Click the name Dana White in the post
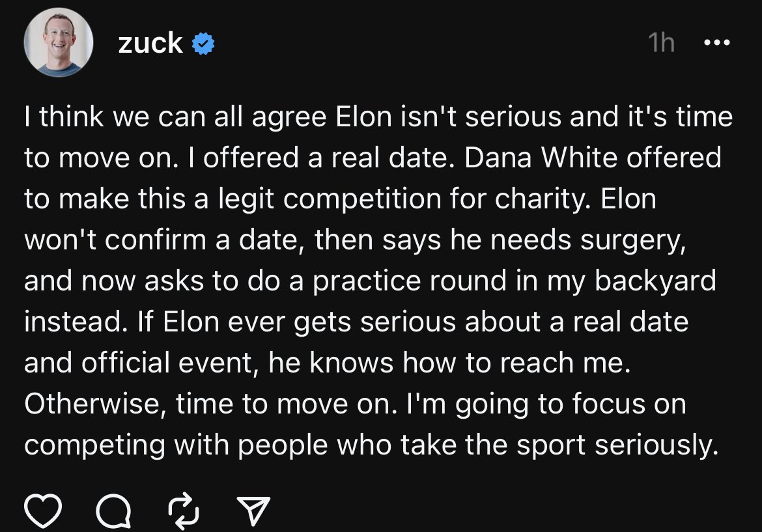 click(539, 158)
